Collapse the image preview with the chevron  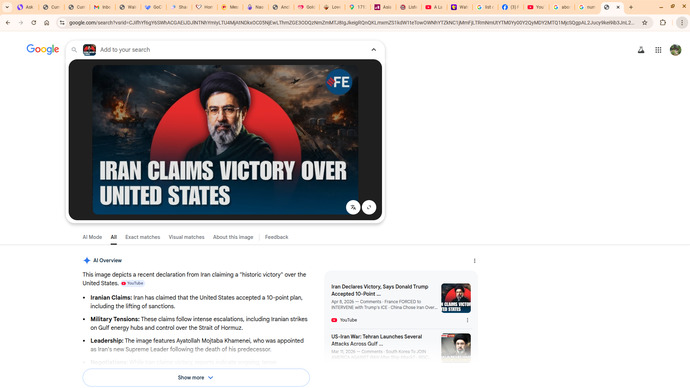[x=374, y=50]
